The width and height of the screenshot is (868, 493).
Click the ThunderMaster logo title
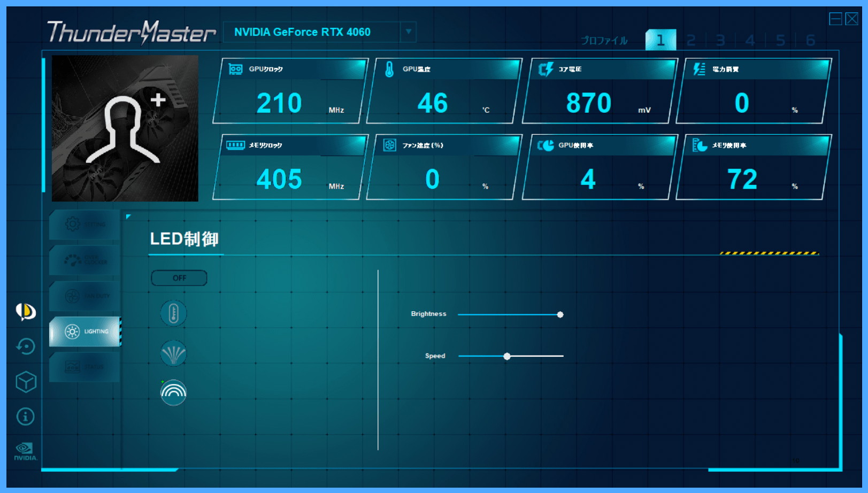[x=132, y=32]
